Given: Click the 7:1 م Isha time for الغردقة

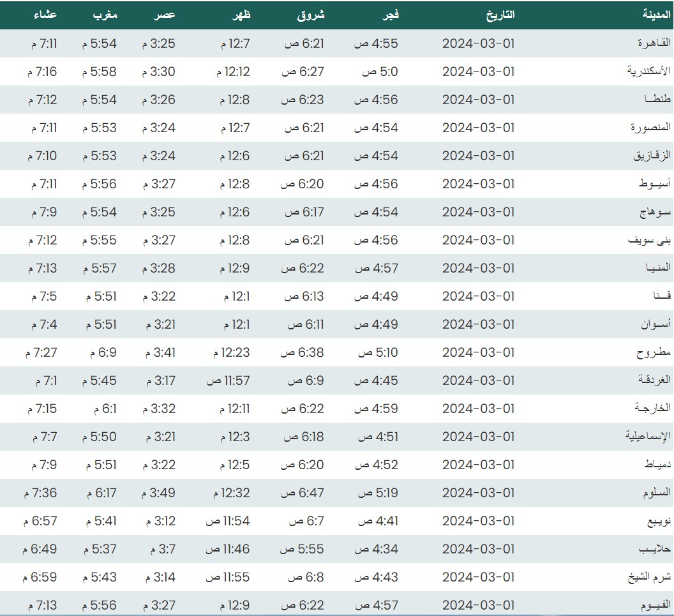Looking at the screenshot, I should pos(44,380).
